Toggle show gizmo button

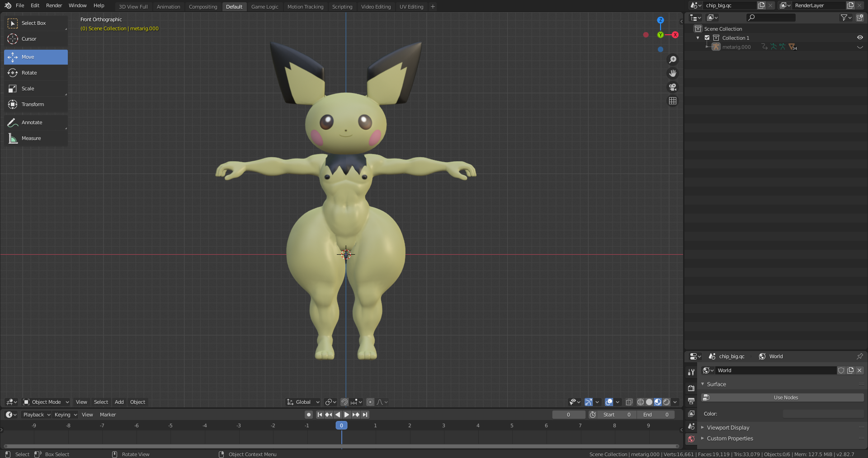(588, 402)
